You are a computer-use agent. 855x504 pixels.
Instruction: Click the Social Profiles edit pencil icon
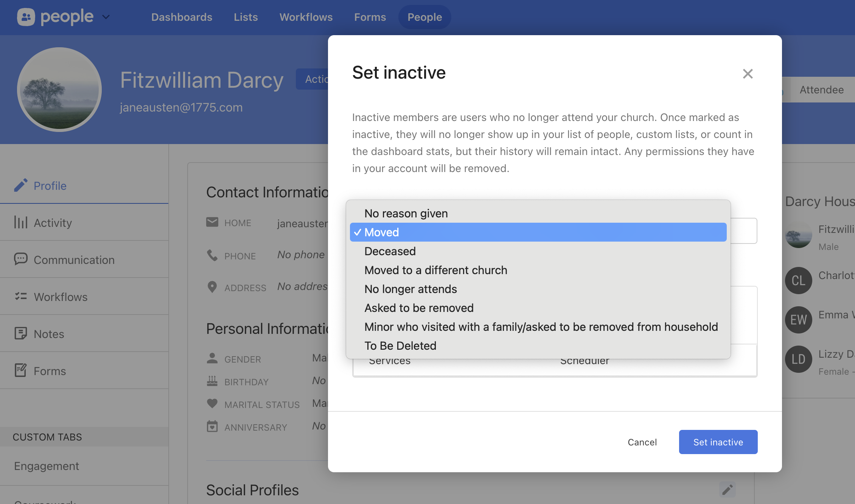coord(727,490)
